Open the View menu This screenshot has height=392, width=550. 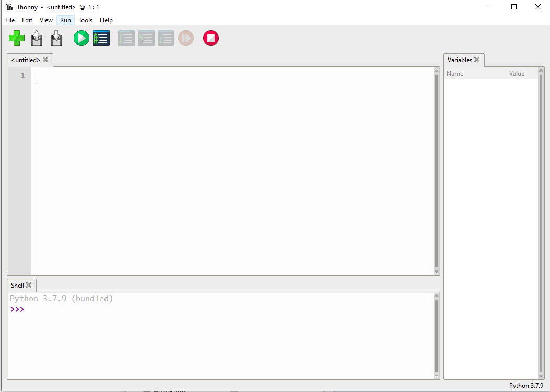point(46,20)
